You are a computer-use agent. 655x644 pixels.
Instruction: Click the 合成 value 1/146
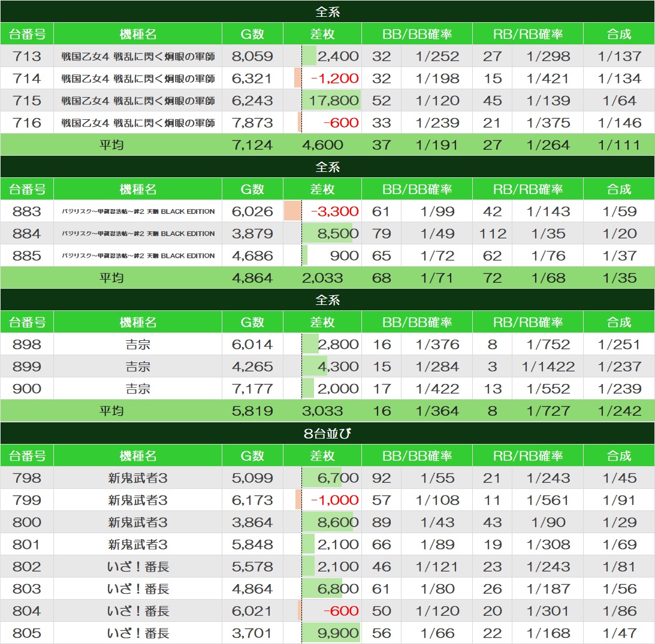[620, 122]
